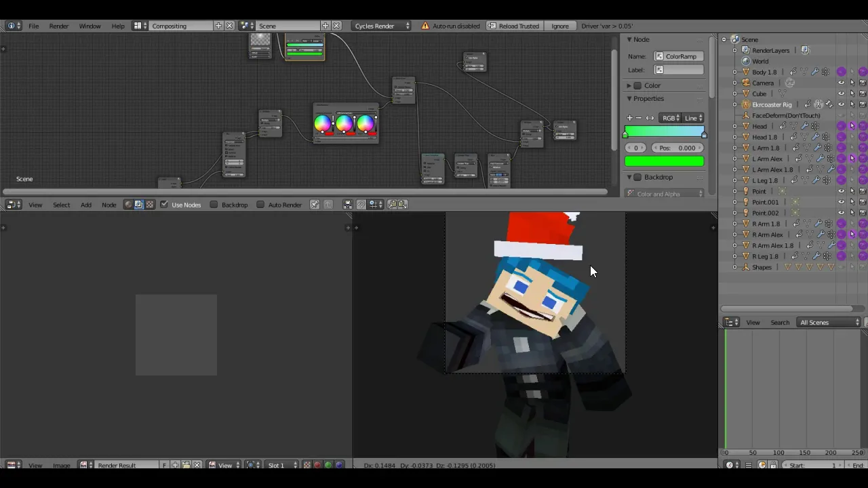Click the paste nodes clipboard icon

coord(403,205)
